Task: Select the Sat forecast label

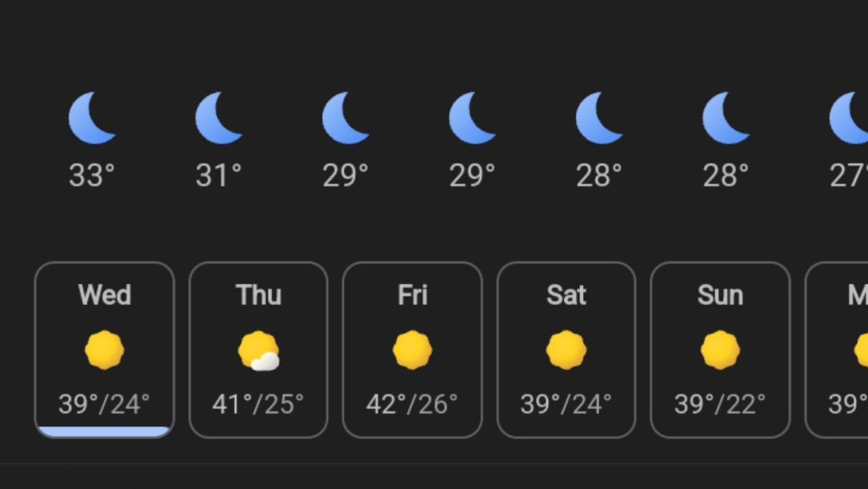Action: [566, 295]
